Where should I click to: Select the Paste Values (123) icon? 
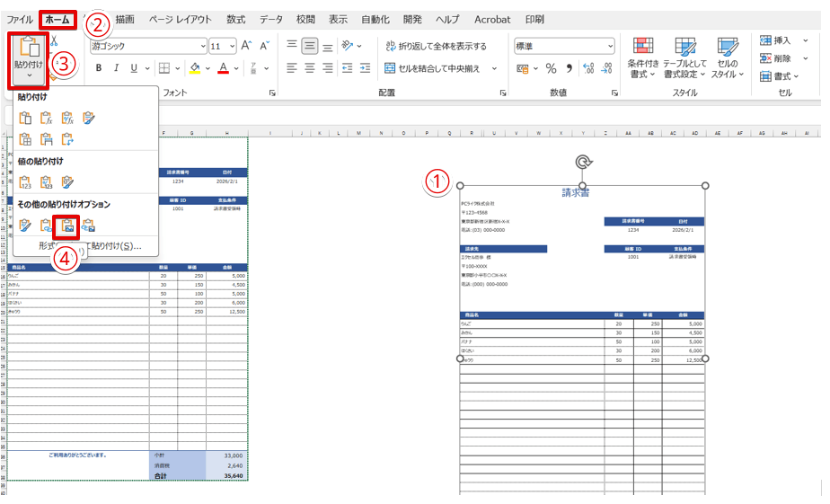click(x=25, y=182)
